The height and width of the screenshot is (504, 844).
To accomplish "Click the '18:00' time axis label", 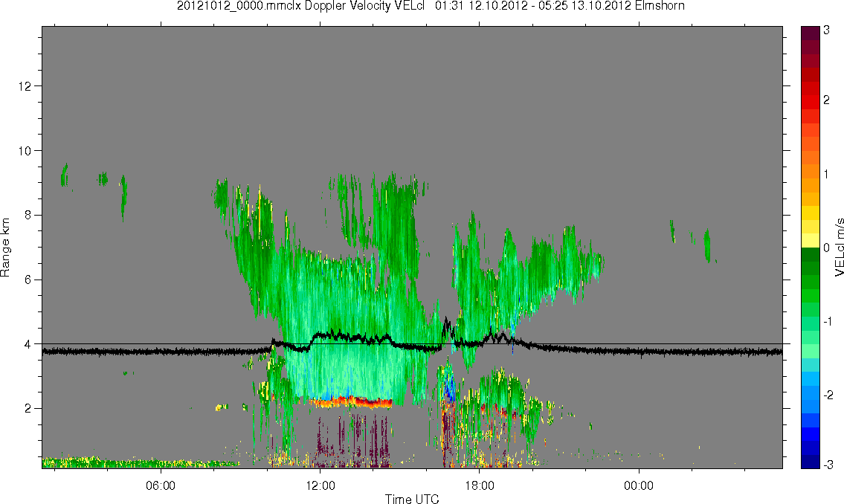I will (x=480, y=485).
